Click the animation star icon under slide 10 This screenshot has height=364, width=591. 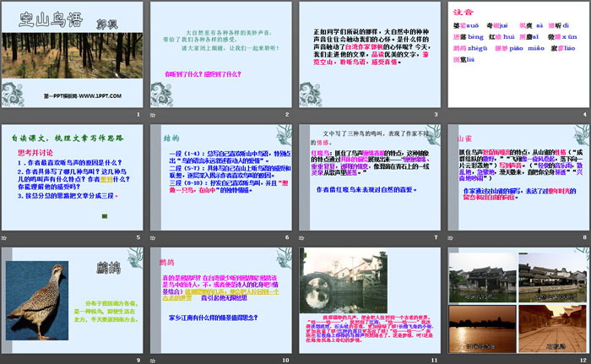153,361
